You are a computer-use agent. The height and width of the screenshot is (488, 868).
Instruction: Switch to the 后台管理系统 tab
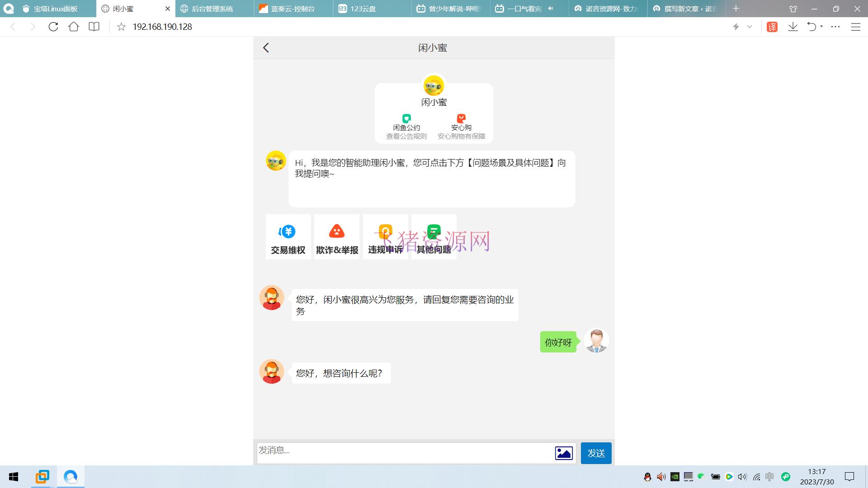pos(215,9)
